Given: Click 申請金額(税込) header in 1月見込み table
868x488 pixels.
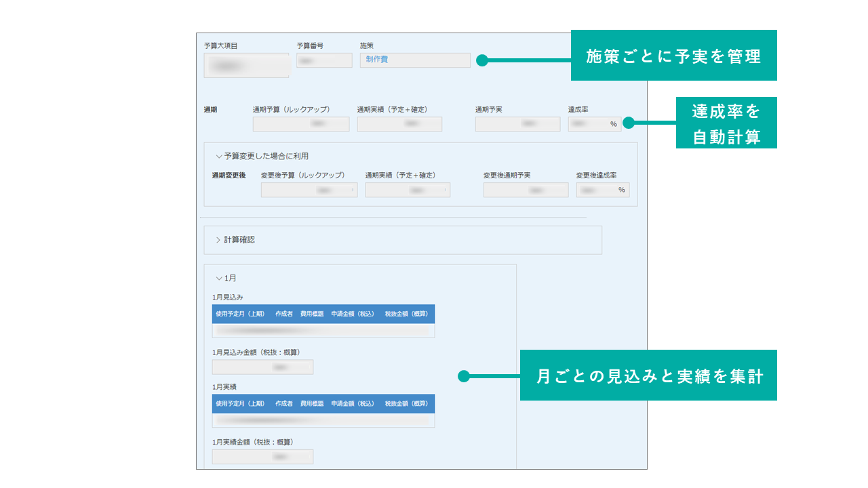Looking at the screenshot, I should click(353, 314).
